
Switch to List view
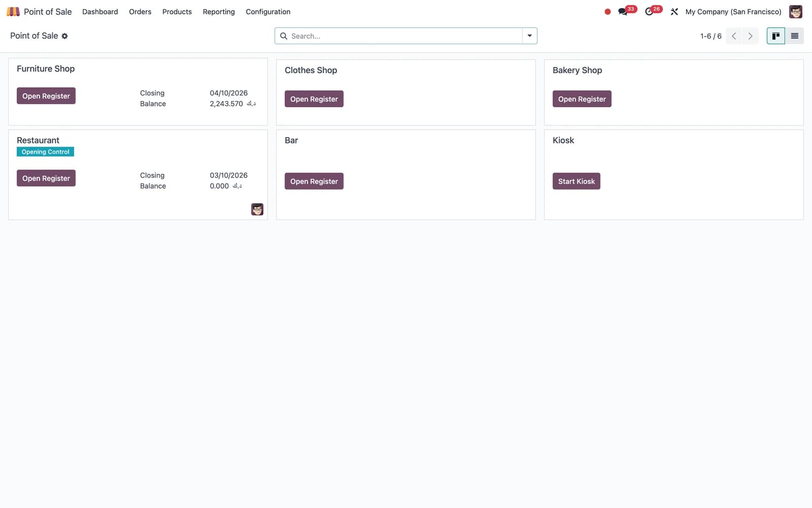[795, 36]
